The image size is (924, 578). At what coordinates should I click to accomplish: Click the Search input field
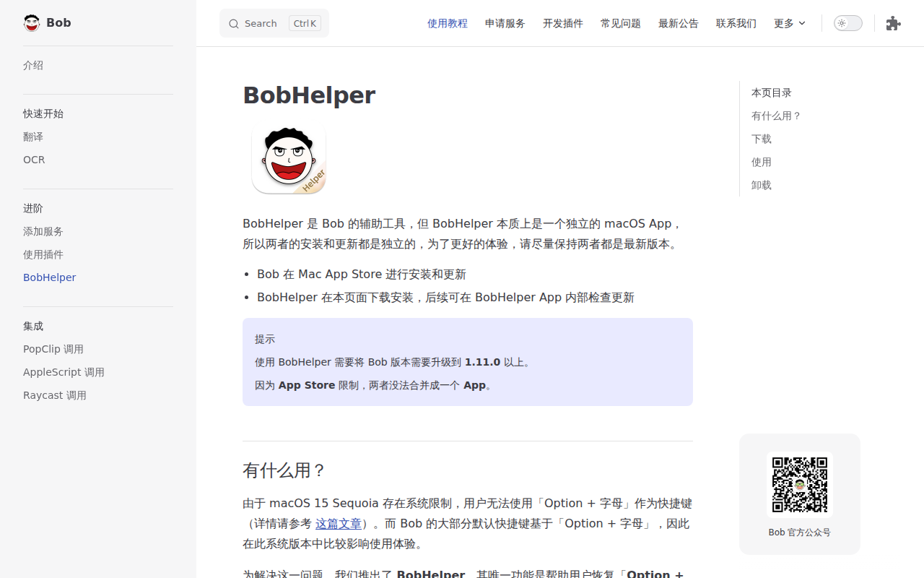point(274,23)
